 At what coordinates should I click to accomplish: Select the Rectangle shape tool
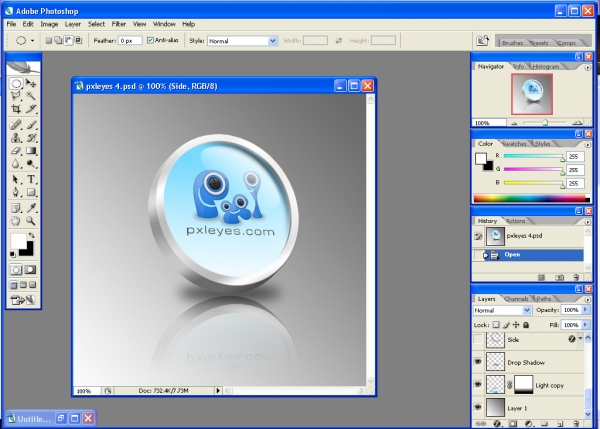click(x=31, y=192)
